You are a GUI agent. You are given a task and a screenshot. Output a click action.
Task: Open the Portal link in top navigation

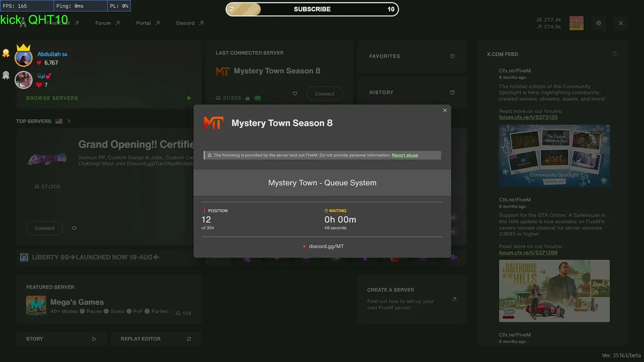[x=148, y=23]
